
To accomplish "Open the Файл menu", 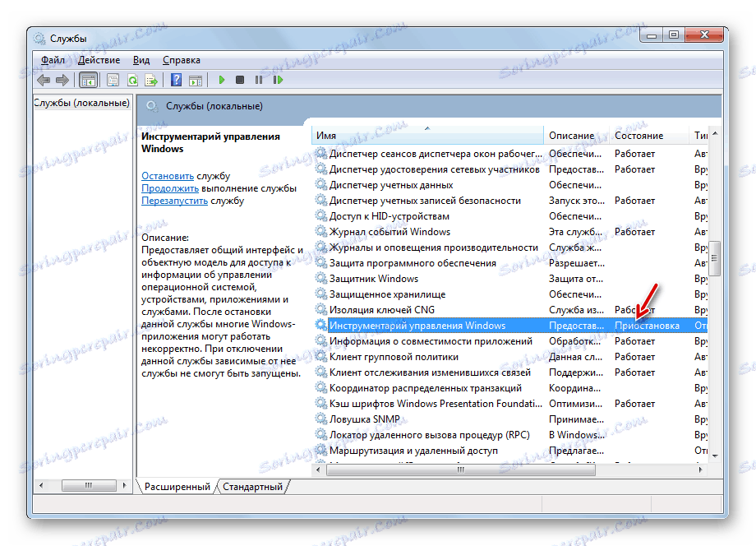I will click(53, 60).
